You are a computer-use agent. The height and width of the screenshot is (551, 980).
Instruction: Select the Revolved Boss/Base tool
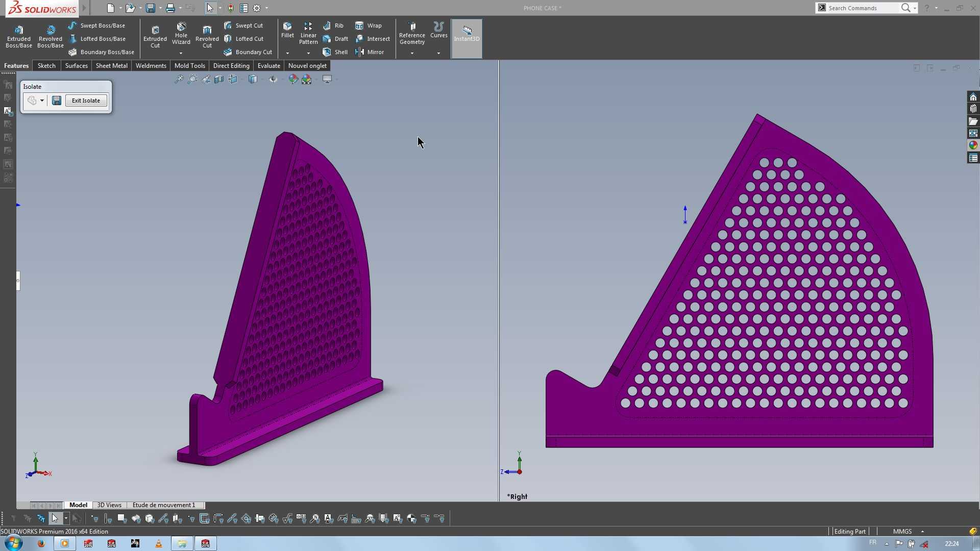point(50,37)
